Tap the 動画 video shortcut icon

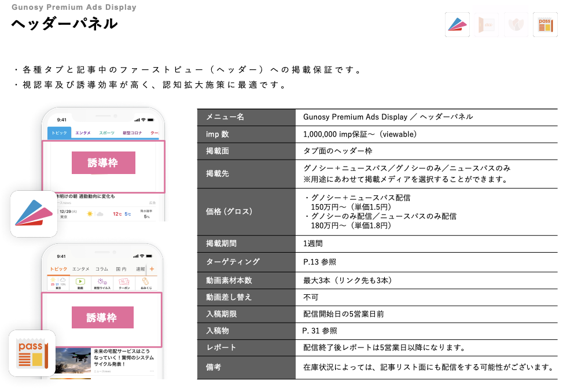(x=80, y=283)
